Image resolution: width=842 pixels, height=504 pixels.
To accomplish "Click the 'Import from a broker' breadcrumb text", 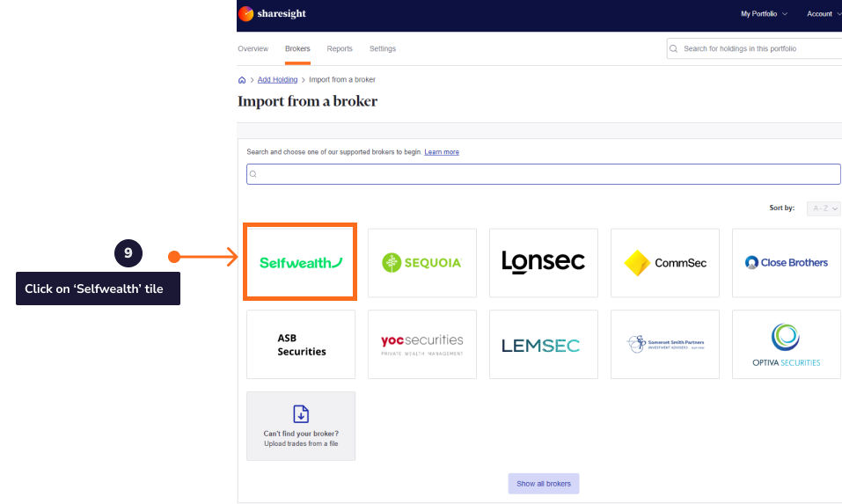I will point(342,79).
